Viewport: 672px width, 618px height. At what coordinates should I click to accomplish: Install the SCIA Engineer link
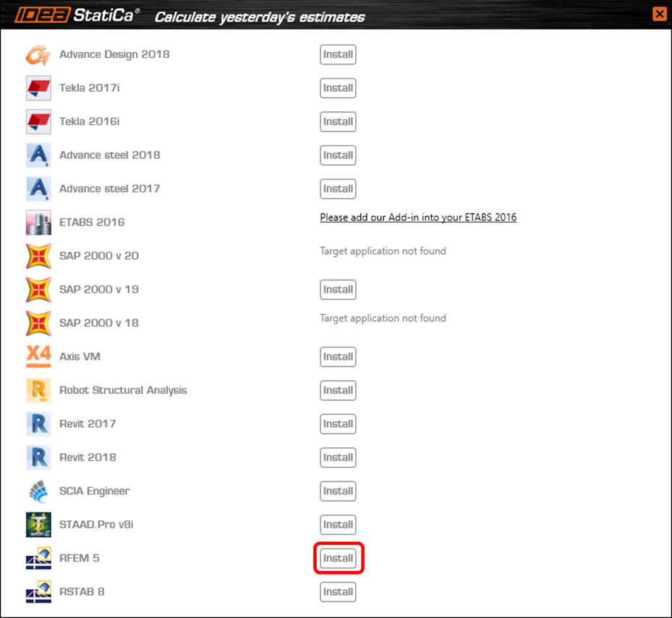click(x=338, y=492)
